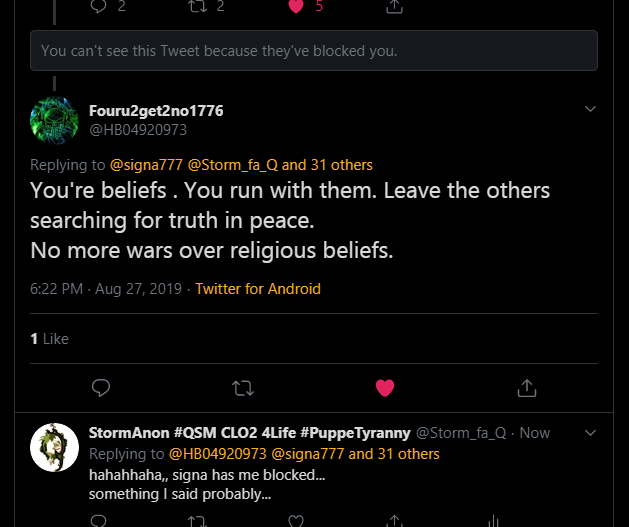The width and height of the screenshot is (629, 527).
Task: Click the reply icon showing 2 replies
Action: point(98,5)
